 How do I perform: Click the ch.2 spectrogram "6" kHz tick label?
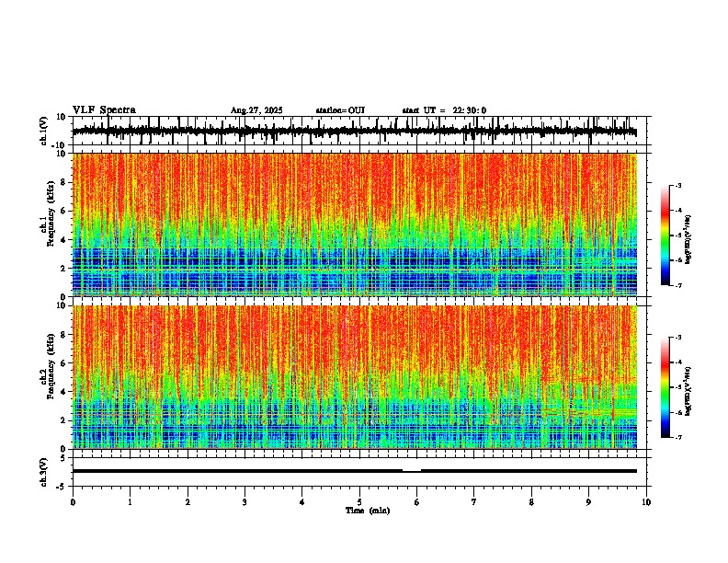coord(63,363)
